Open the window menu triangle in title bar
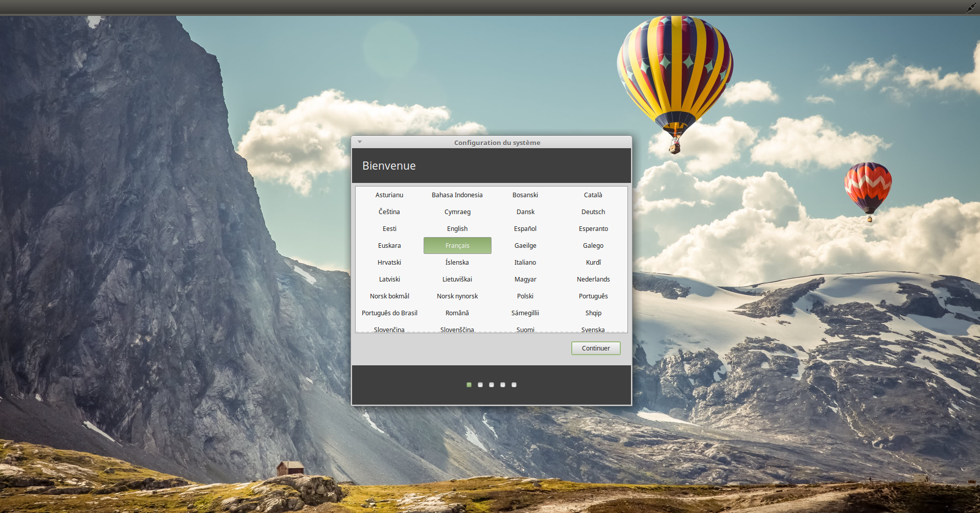The width and height of the screenshot is (980, 513). coord(360,142)
